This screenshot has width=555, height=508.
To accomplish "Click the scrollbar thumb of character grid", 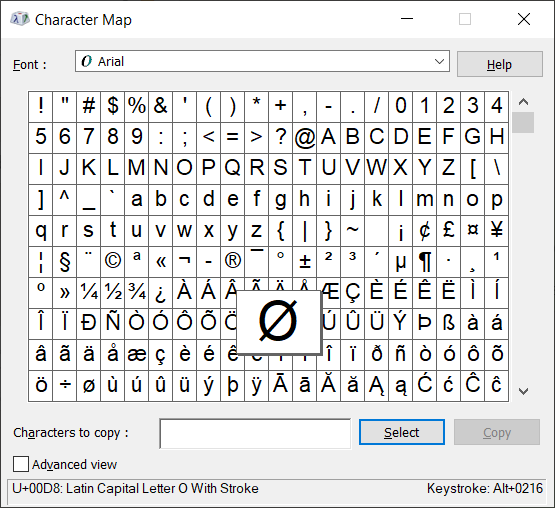I will (523, 122).
